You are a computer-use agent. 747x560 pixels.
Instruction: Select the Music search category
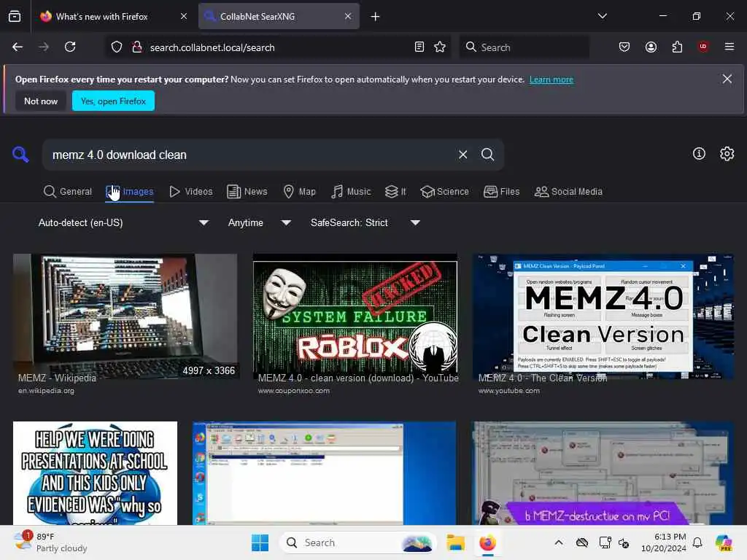[x=351, y=192]
